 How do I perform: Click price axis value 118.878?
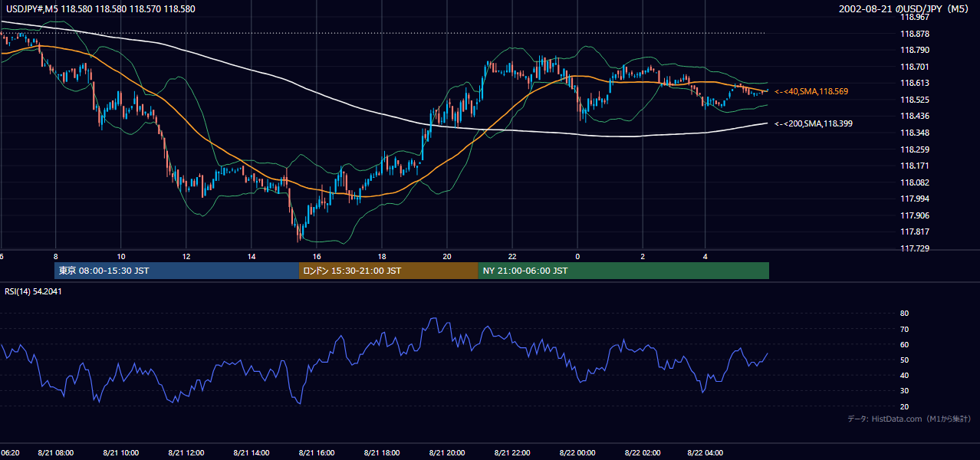click(914, 34)
